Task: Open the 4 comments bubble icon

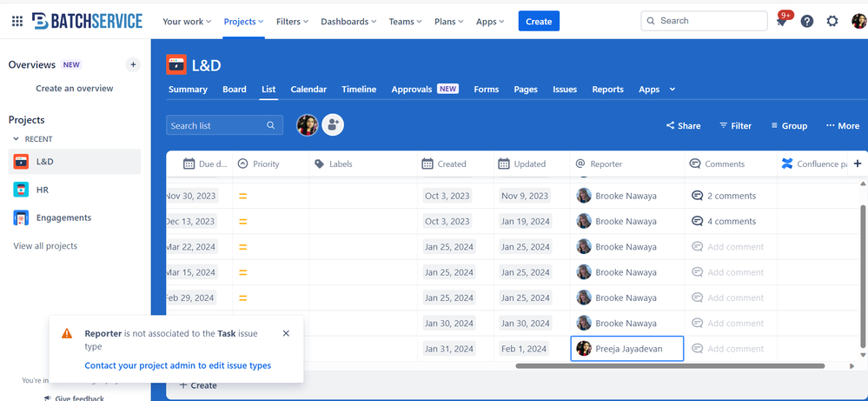Action: point(698,222)
